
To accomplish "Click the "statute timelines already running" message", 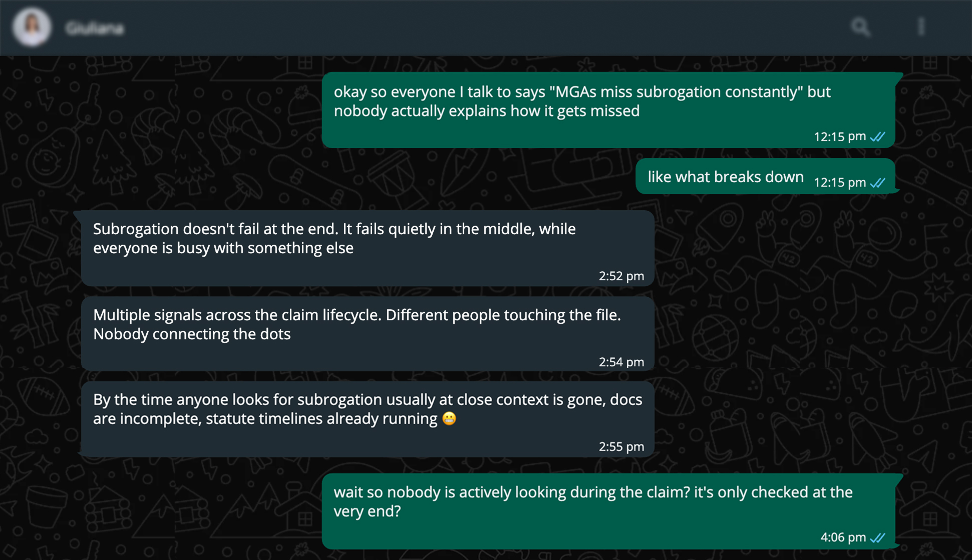I will click(x=367, y=409).
